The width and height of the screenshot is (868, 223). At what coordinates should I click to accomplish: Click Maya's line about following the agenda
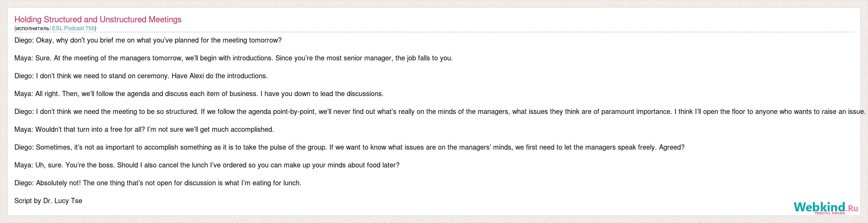click(199, 94)
